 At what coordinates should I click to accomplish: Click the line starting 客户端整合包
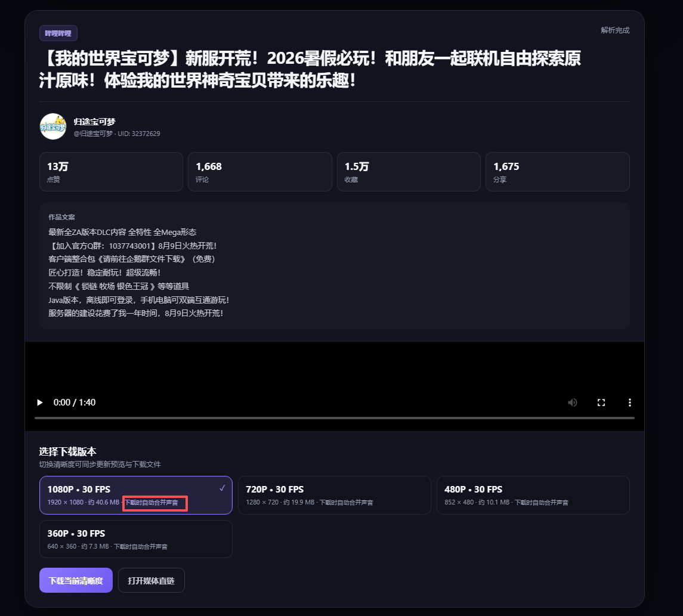click(x=132, y=259)
